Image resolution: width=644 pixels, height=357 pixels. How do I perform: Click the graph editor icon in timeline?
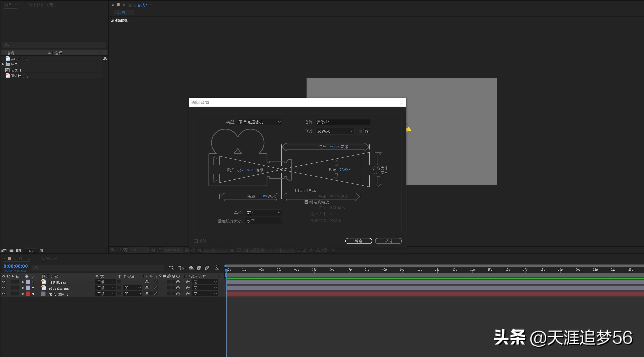point(217,268)
